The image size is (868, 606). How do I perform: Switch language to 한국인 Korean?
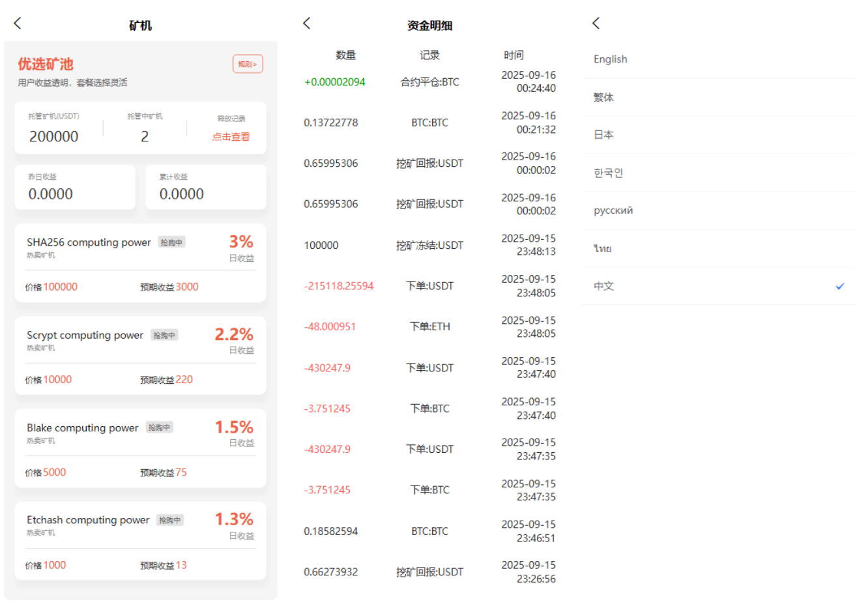608,173
